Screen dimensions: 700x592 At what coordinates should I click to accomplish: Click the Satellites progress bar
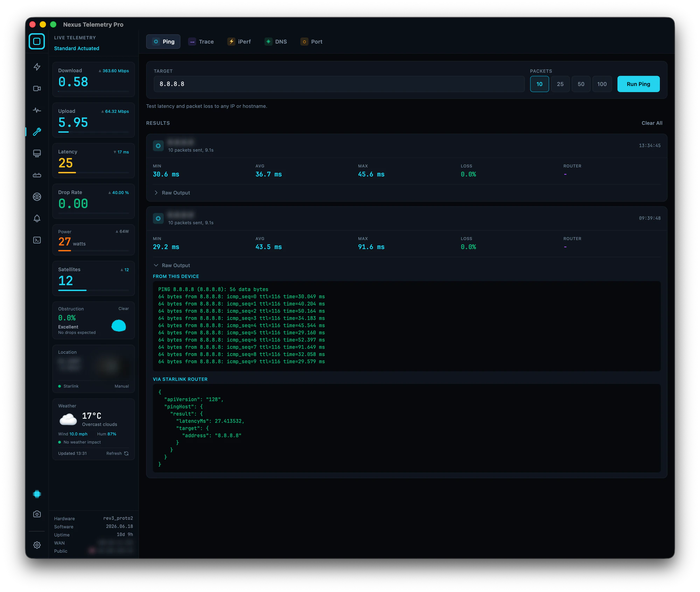[93, 290]
